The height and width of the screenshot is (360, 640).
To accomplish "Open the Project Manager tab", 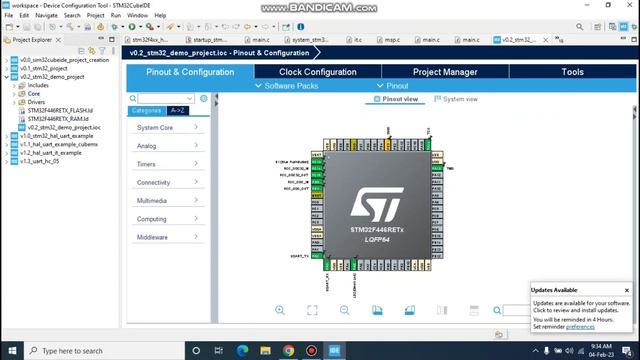I will (x=445, y=72).
